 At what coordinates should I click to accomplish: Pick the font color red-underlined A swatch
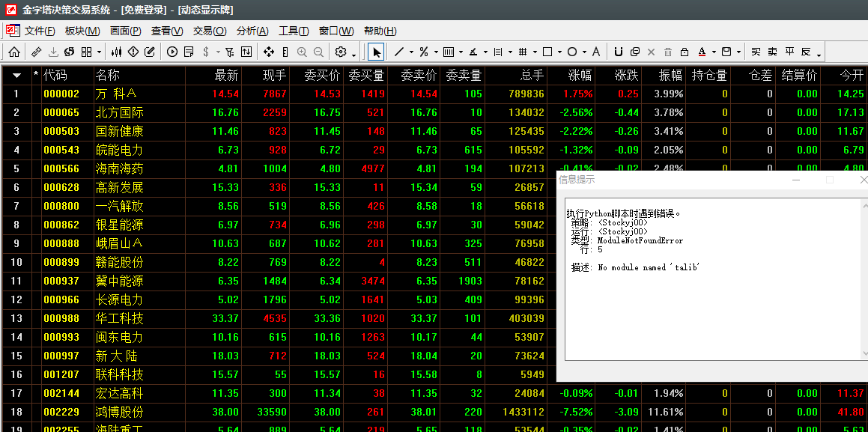tap(702, 52)
